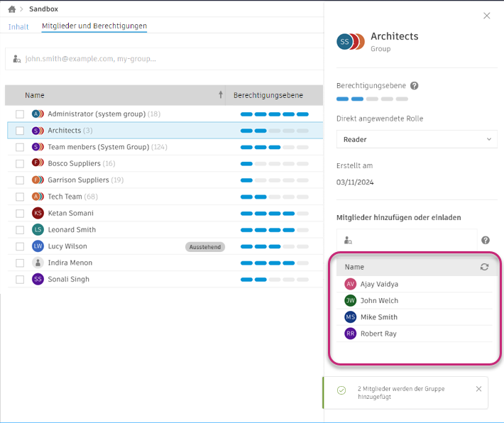Refresh the group members list
The height and width of the screenshot is (423, 504).
click(x=484, y=267)
